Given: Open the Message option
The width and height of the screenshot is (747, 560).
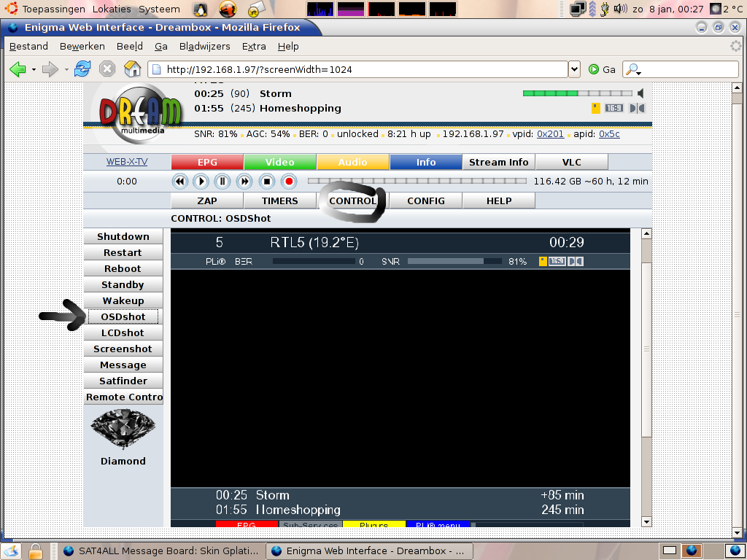Looking at the screenshot, I should click(x=123, y=365).
